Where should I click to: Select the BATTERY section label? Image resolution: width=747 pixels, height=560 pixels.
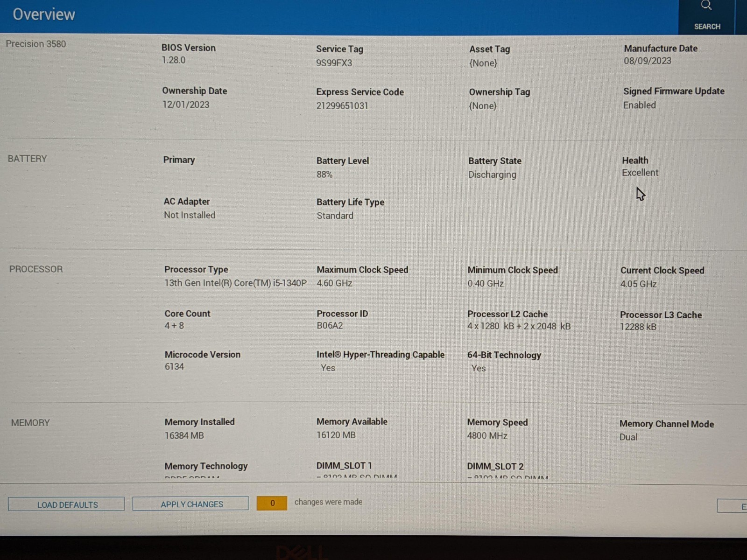[28, 159]
